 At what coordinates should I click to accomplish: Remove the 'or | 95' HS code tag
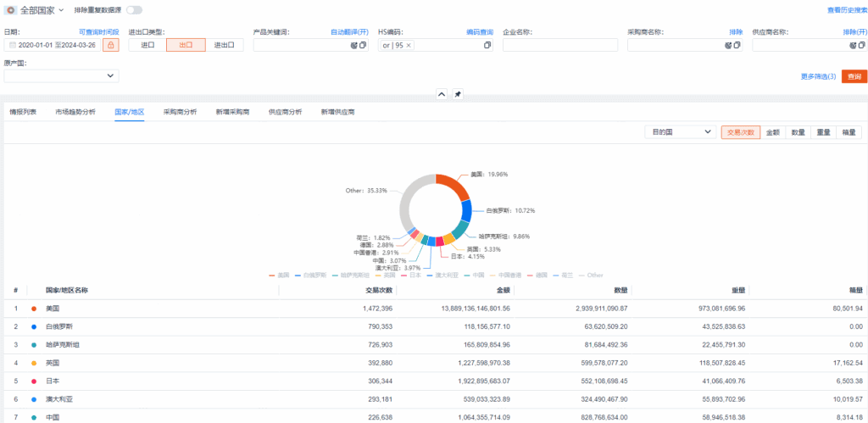409,45
